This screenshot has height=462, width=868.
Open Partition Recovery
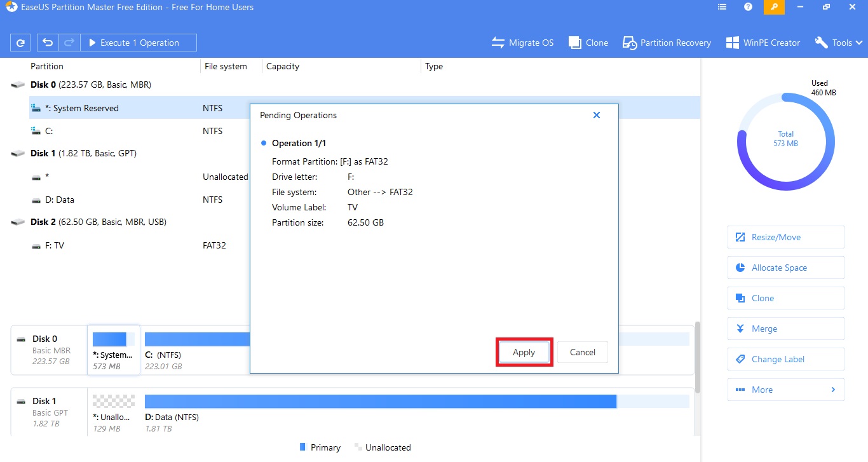point(666,42)
